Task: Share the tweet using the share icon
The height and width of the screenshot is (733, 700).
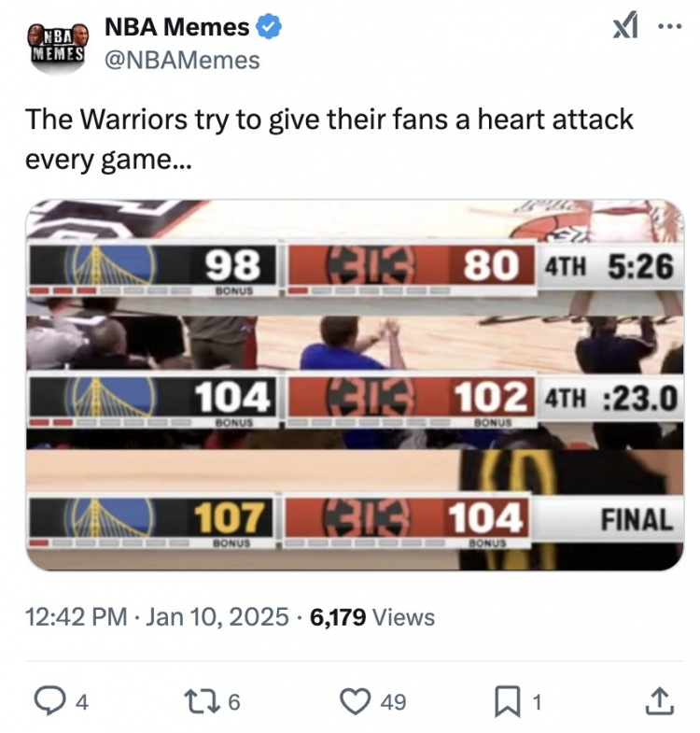Action: tap(658, 700)
